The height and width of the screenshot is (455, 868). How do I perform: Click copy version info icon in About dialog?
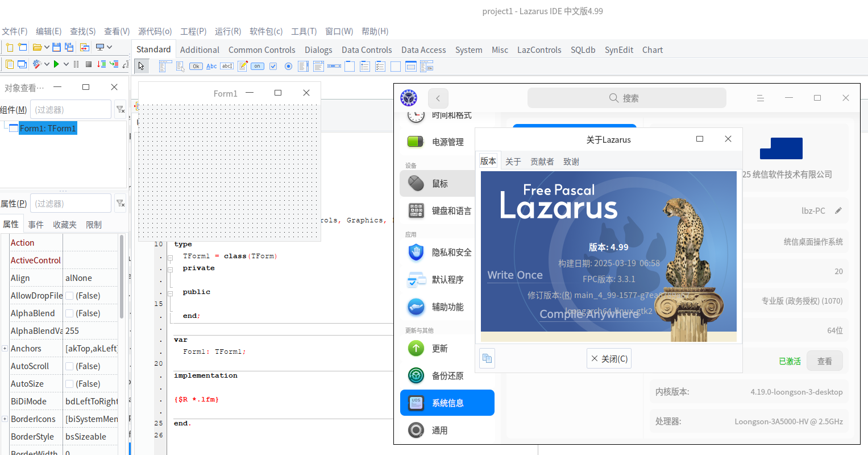point(487,358)
